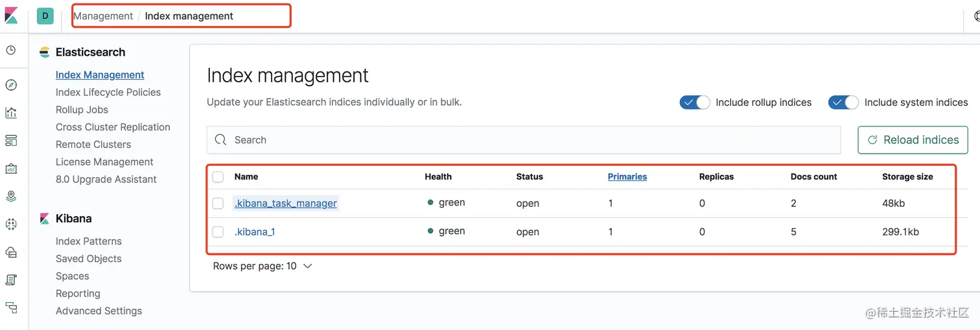Sort by Primaries column header

pos(627,176)
